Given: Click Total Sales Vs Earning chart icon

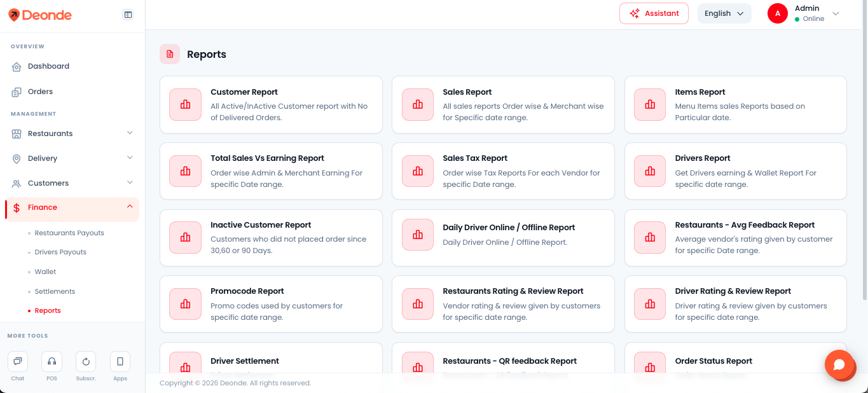Looking at the screenshot, I should point(186,171).
